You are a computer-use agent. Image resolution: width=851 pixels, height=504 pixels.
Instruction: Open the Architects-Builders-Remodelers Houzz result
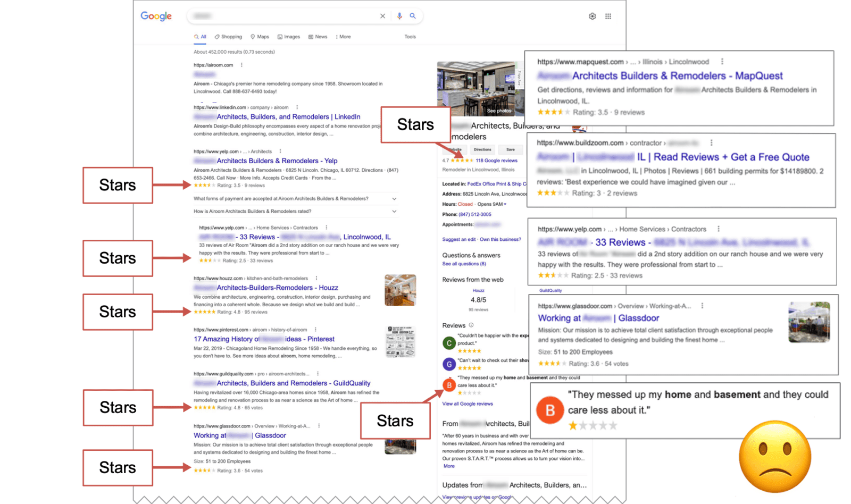(266, 288)
